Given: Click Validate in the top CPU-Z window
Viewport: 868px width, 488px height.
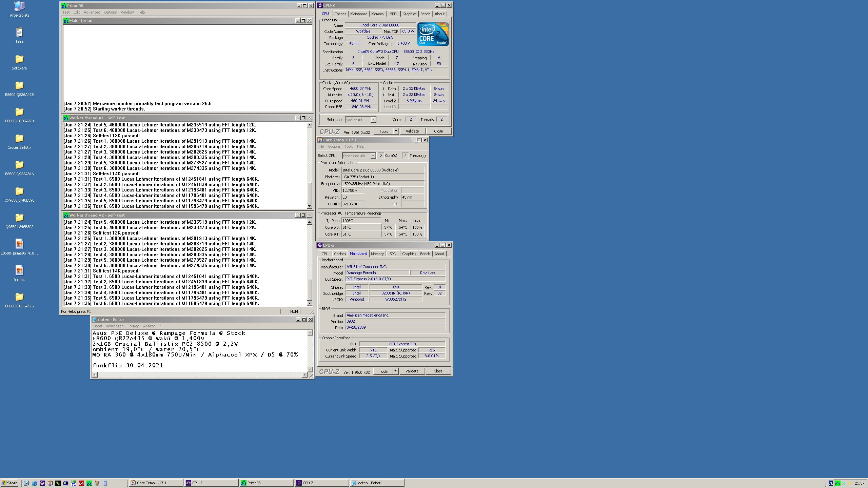Looking at the screenshot, I should [412, 131].
